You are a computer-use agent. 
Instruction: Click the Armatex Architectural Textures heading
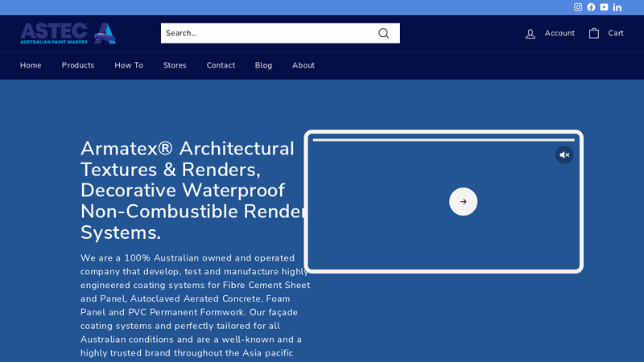tap(193, 191)
